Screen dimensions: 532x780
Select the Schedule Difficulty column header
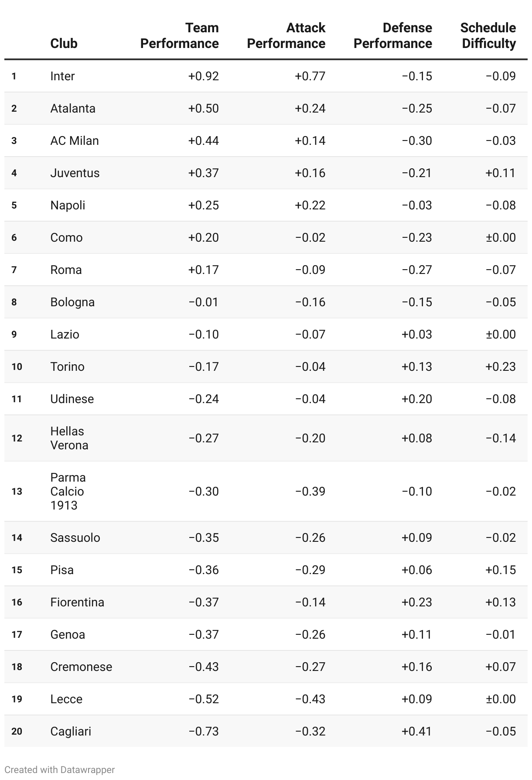pos(488,35)
